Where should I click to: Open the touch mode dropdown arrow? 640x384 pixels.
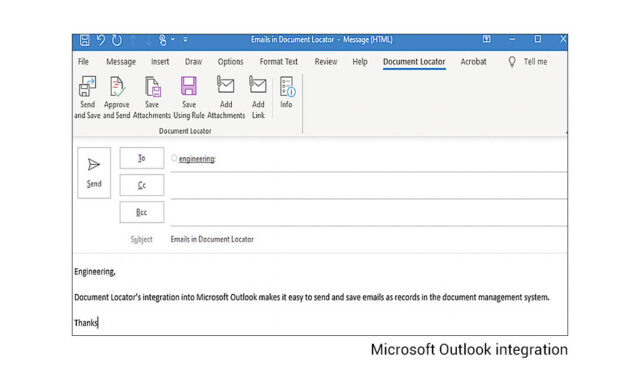(x=173, y=40)
